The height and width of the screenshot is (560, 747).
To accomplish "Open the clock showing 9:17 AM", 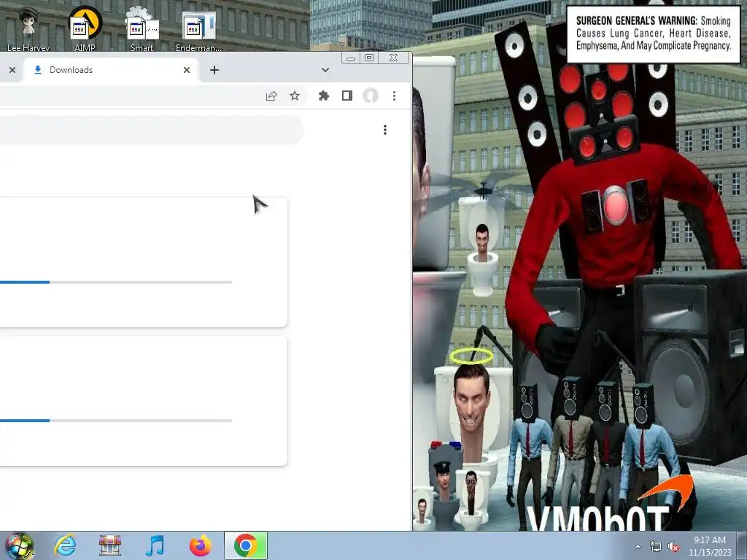I will 709,545.
